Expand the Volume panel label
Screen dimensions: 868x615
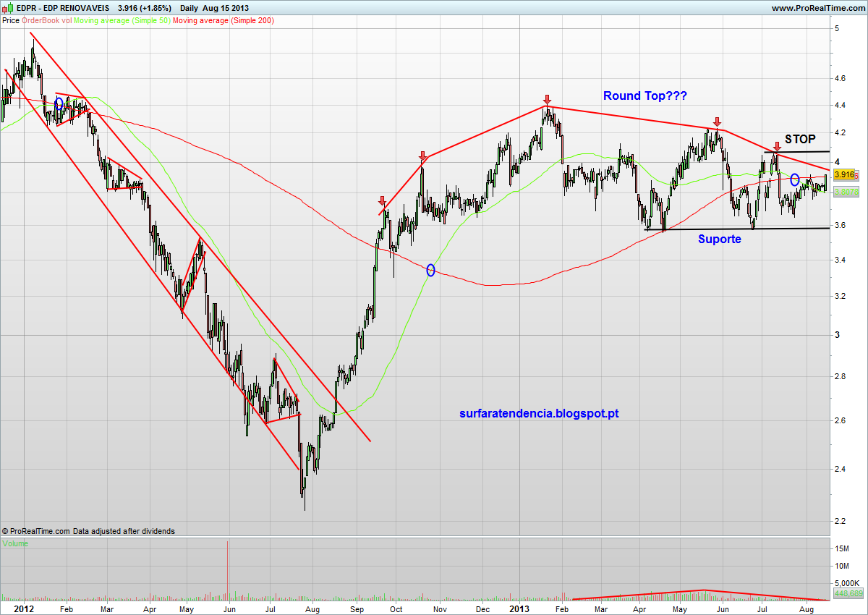[16, 543]
